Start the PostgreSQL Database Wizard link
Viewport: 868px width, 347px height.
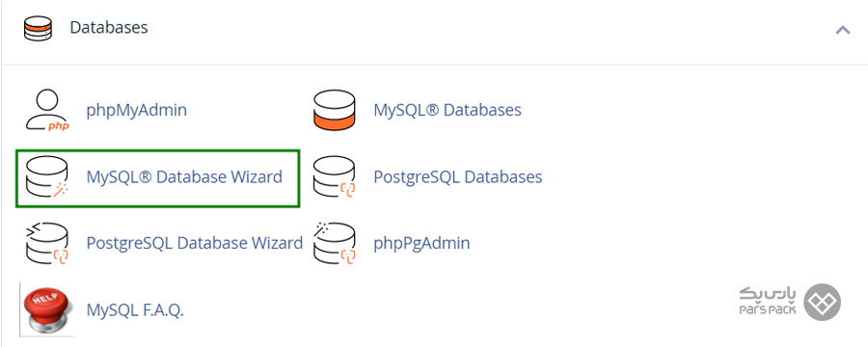click(194, 243)
